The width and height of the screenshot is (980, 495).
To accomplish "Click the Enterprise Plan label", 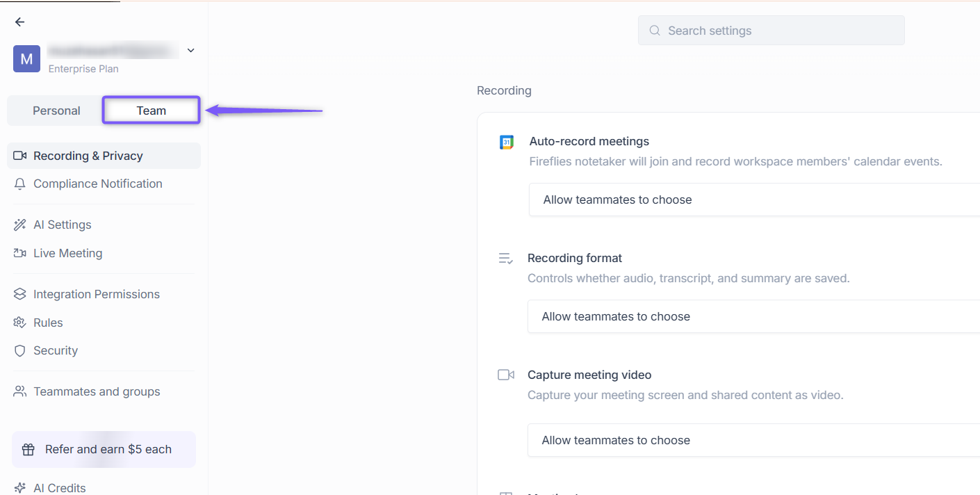I will click(83, 69).
